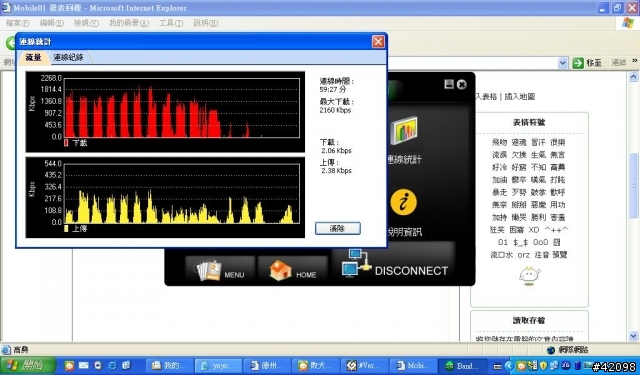Insert the 高興 emoticon

pos(558,167)
